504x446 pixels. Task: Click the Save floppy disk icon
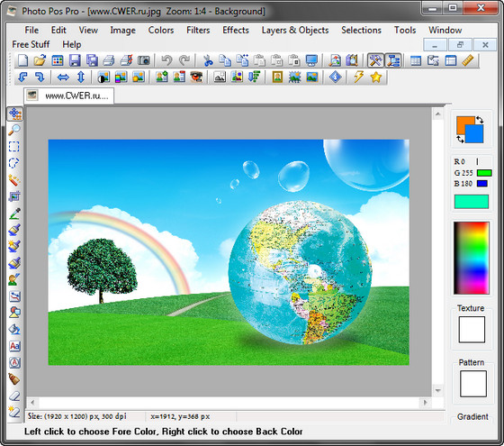tap(75, 60)
